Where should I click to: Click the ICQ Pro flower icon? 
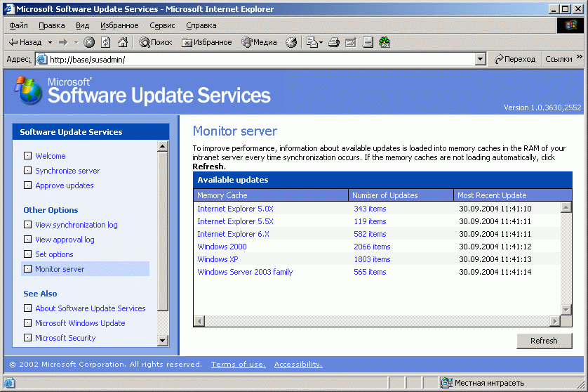pyautogui.click(x=385, y=42)
